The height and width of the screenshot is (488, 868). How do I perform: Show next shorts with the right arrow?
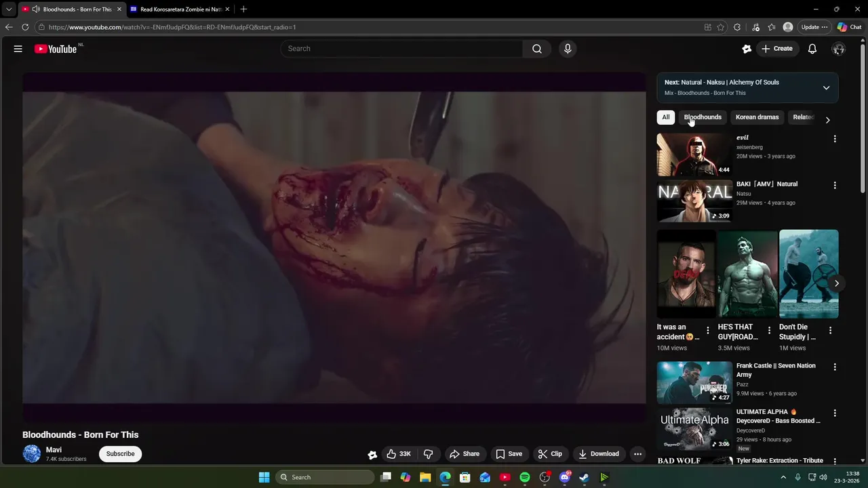click(x=837, y=283)
